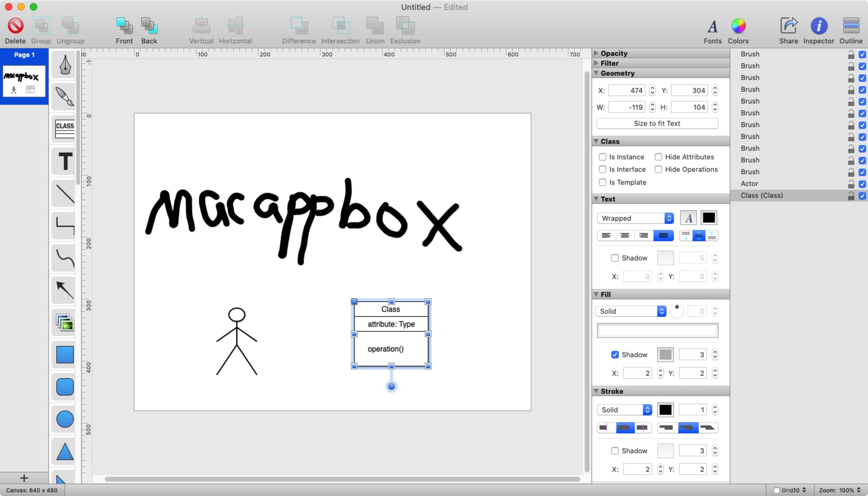
Task: Open the Fonts panel
Action: click(x=712, y=26)
